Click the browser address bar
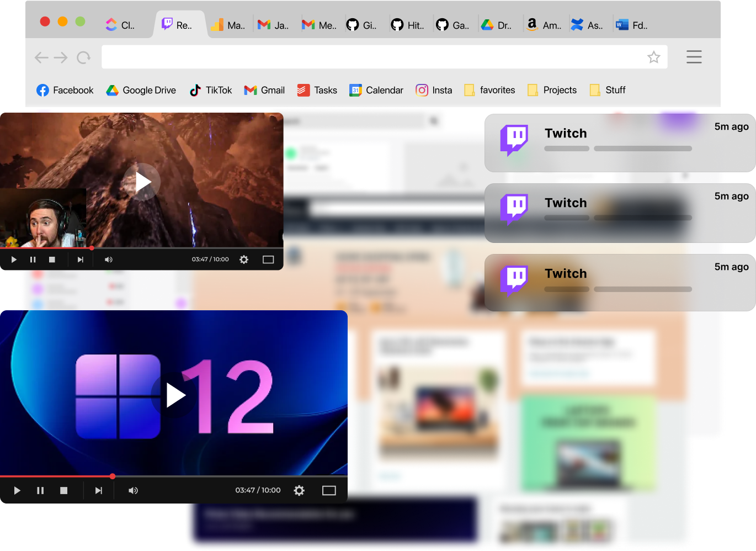This screenshot has height=551, width=756. (x=384, y=57)
